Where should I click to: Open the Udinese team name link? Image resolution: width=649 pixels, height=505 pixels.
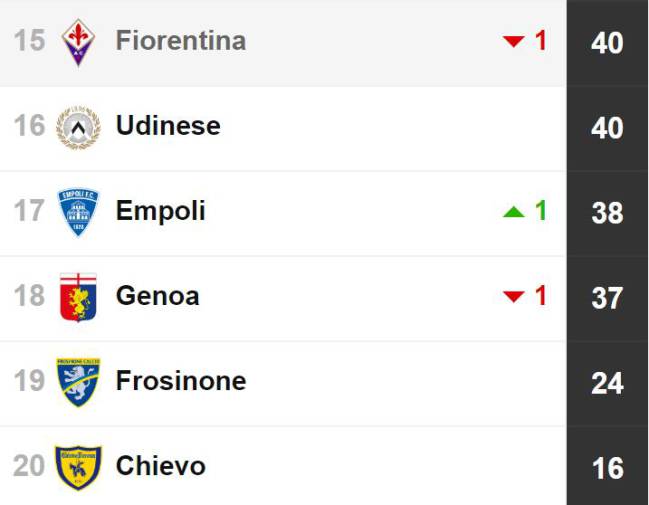168,125
